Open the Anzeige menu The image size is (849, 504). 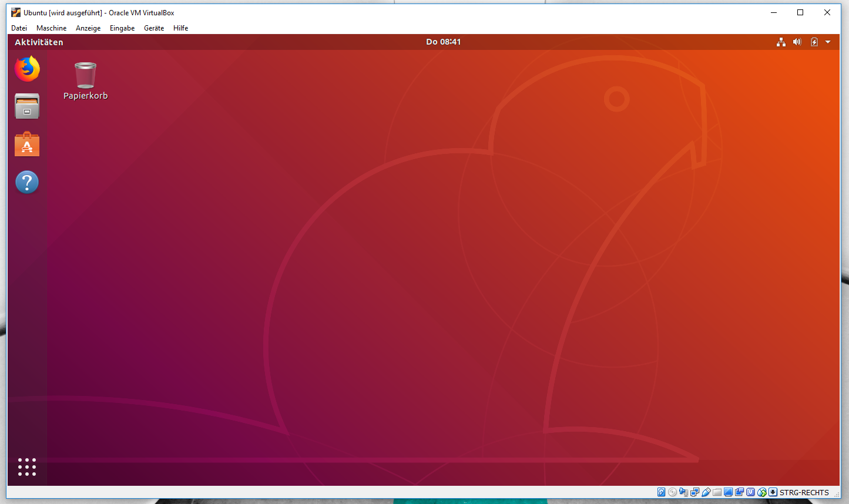(x=88, y=28)
